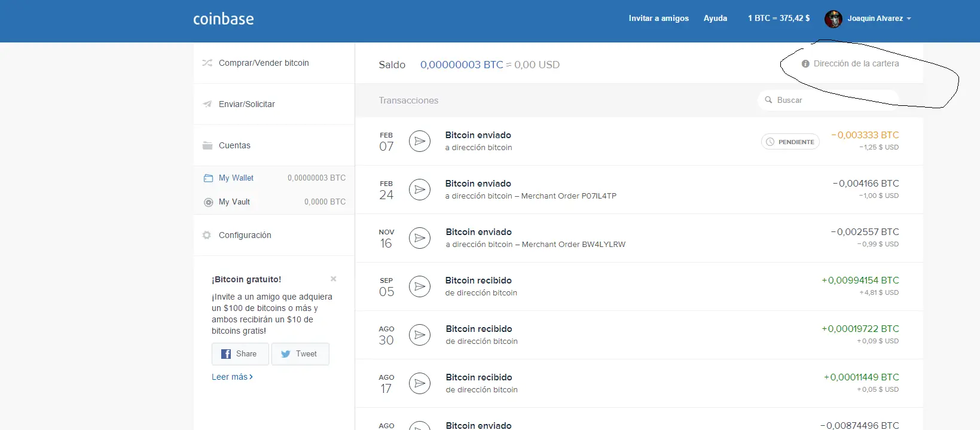Open the Ayuda help link
The height and width of the screenshot is (430, 980).
click(715, 19)
